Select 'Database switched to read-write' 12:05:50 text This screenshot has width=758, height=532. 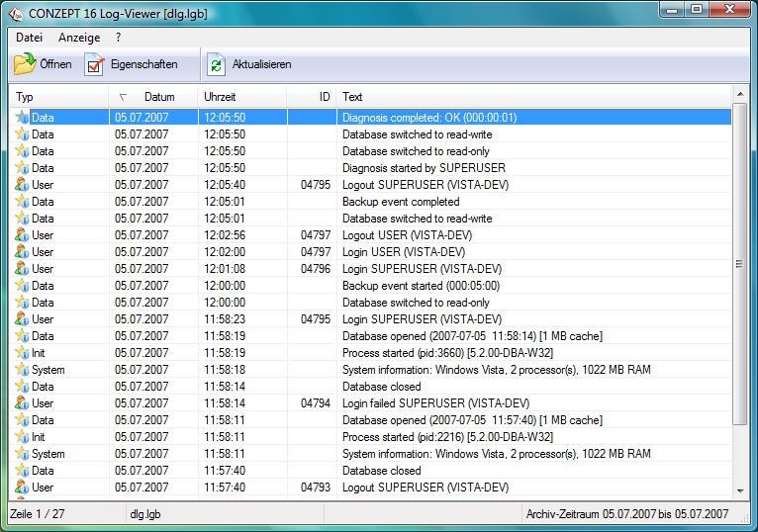coord(418,134)
